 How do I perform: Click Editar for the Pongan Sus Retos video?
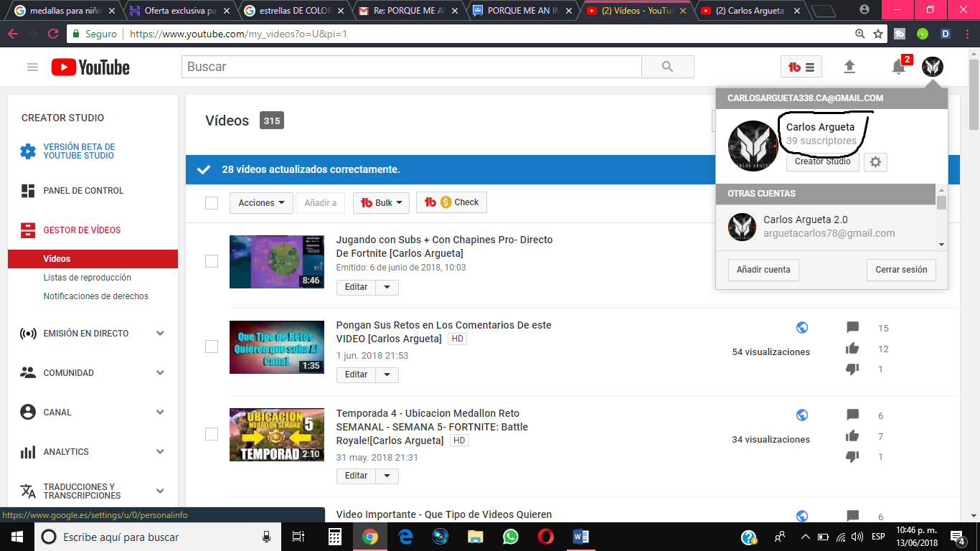pos(357,375)
